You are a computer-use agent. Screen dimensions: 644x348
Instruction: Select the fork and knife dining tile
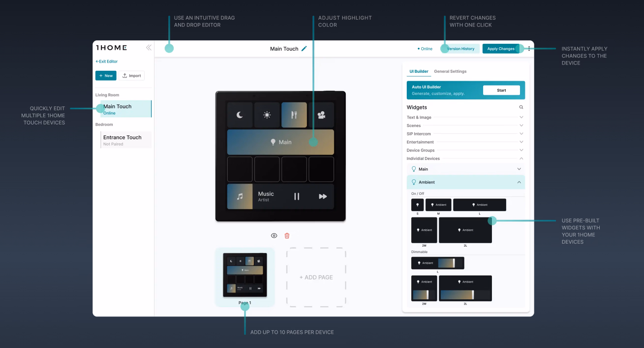pyautogui.click(x=294, y=115)
